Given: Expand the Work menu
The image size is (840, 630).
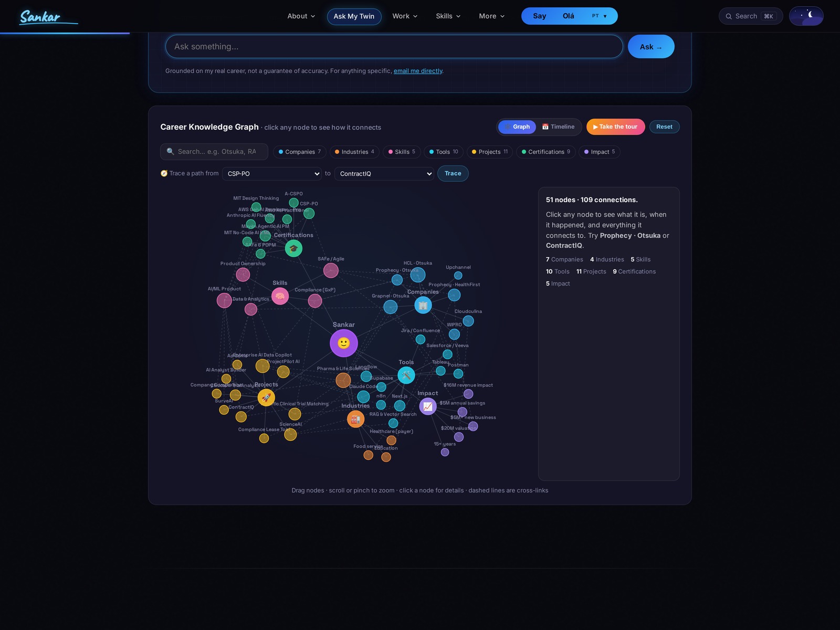Looking at the screenshot, I should (405, 16).
